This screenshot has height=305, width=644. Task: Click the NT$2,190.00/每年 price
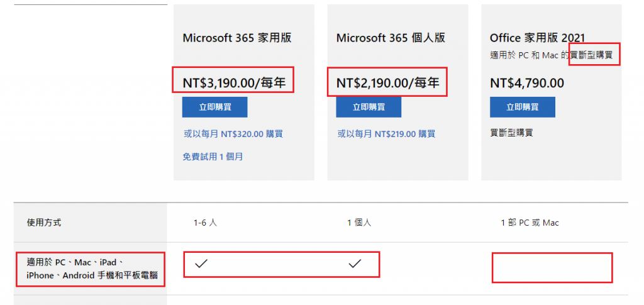pyautogui.click(x=387, y=84)
